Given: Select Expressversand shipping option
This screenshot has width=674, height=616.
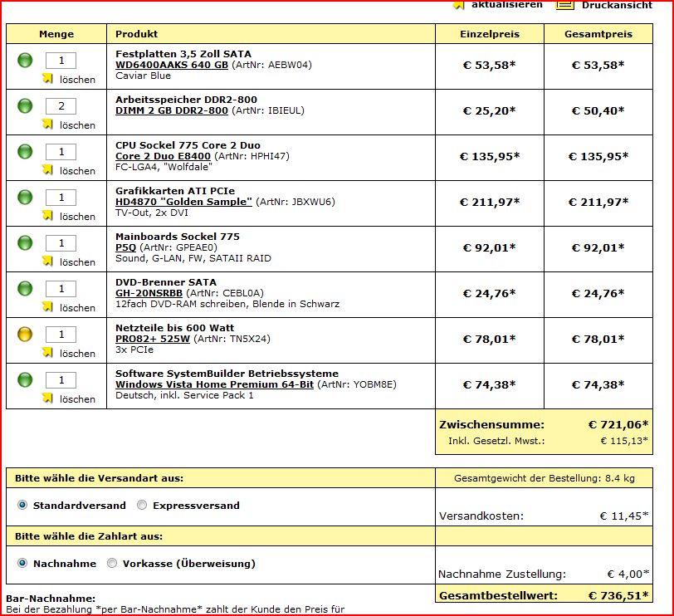Looking at the screenshot, I should click(142, 505).
